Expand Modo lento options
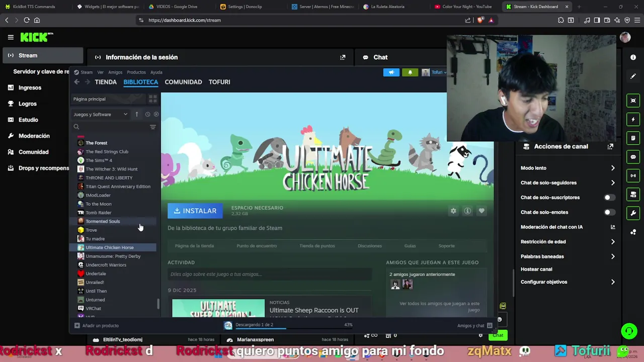The image size is (644, 362). tap(613, 168)
